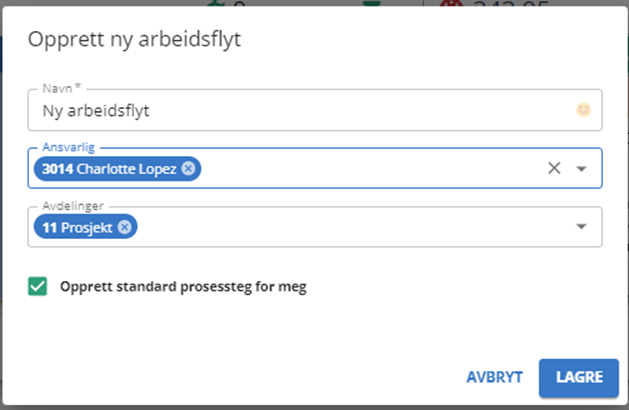This screenshot has width=629, height=410.
Task: Select the '3014 Charlotte Lopez' chip text
Action: [109, 169]
